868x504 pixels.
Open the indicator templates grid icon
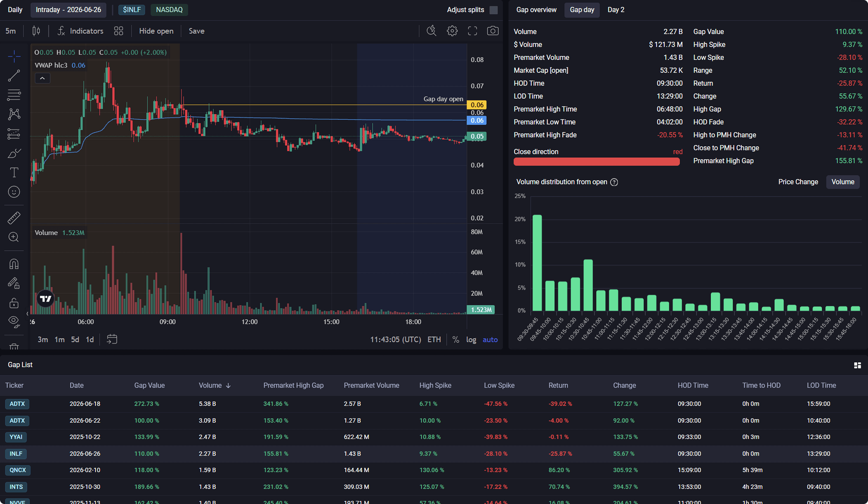(118, 31)
